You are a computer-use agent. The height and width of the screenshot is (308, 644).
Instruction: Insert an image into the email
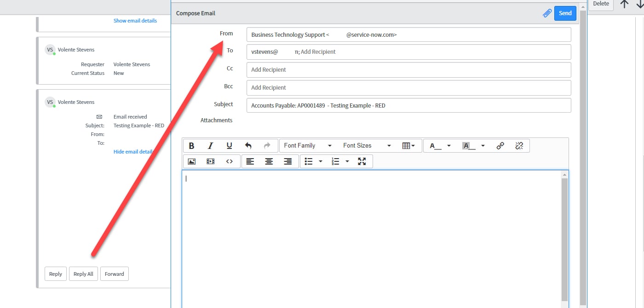192,161
